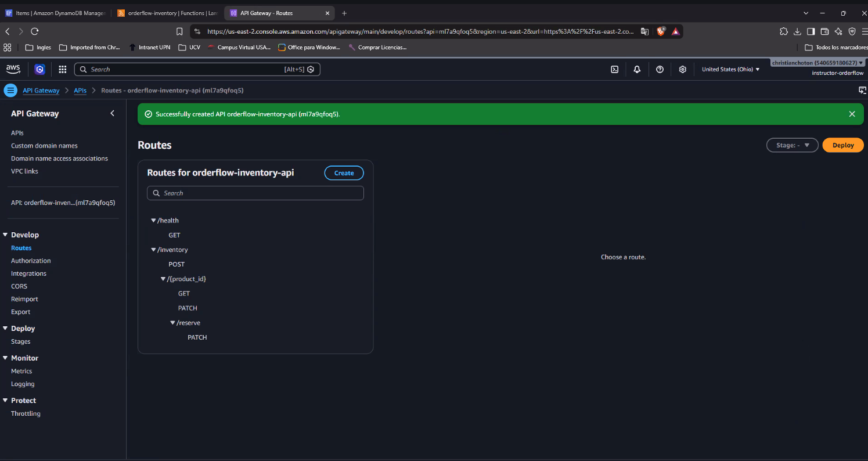
Task: Click the Brave Rewards triangle icon
Action: pos(676,31)
